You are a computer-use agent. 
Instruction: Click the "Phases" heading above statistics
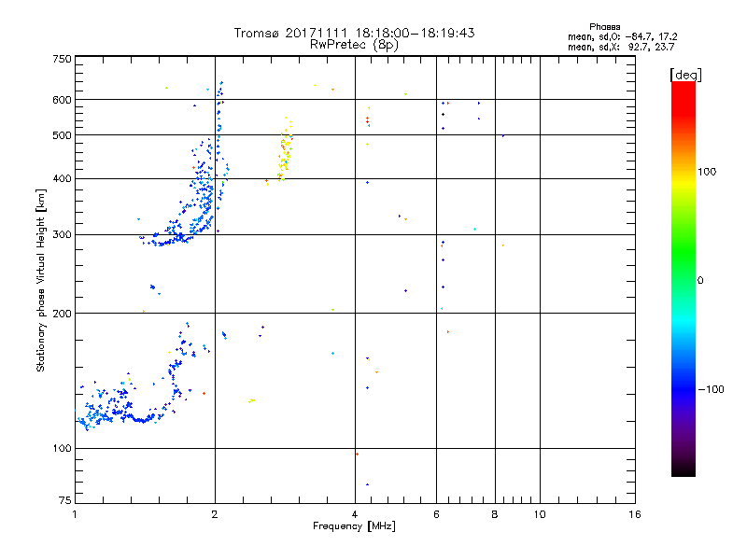[x=604, y=27]
